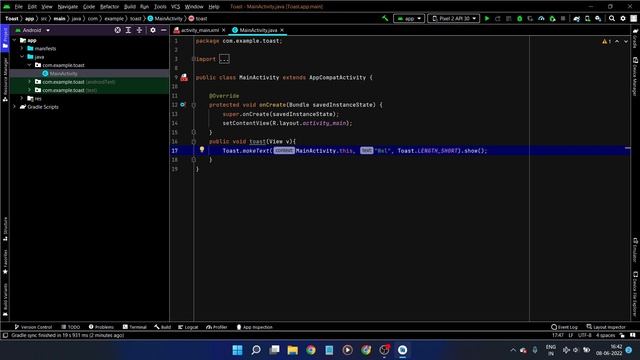Click Expand All icon in Project panel
640x360 pixels.
(x=128, y=30)
